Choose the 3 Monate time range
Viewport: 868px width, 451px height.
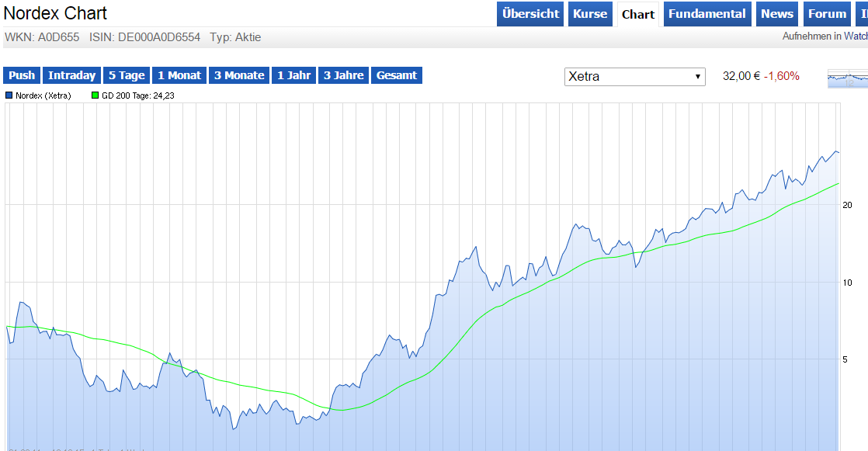click(239, 75)
